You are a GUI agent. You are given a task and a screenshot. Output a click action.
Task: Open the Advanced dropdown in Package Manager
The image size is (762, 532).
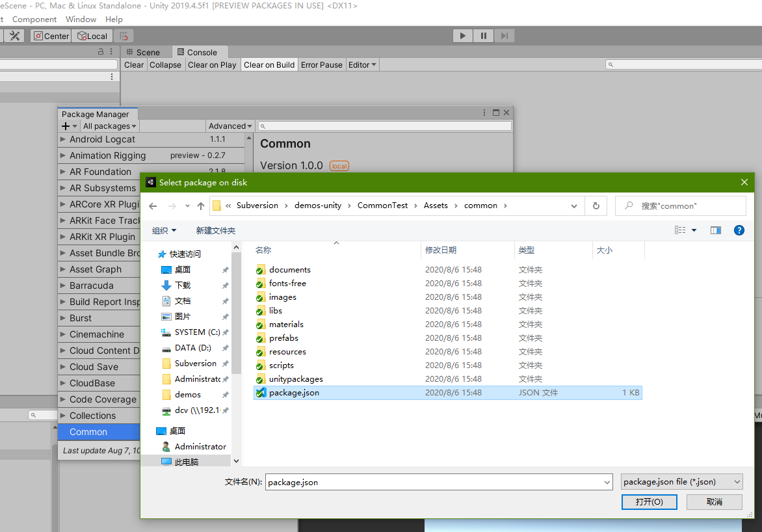click(230, 126)
